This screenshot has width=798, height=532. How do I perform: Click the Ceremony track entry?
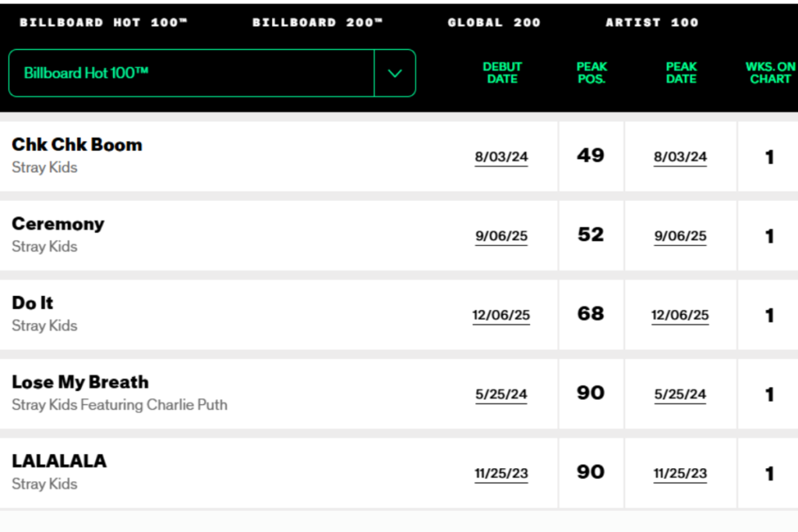pyautogui.click(x=58, y=224)
